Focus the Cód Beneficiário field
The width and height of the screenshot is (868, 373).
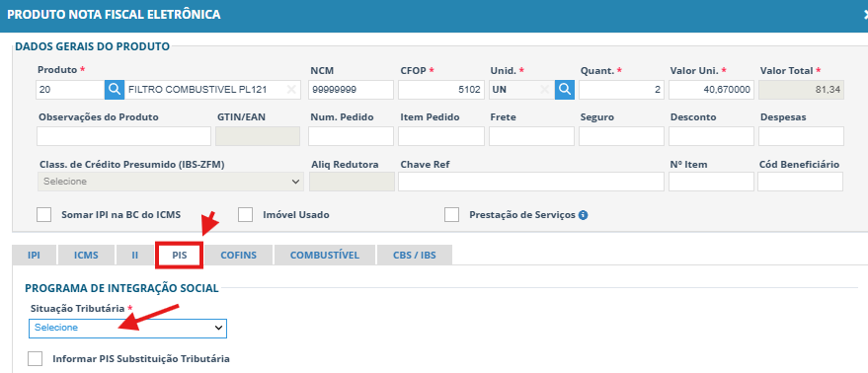pos(800,182)
